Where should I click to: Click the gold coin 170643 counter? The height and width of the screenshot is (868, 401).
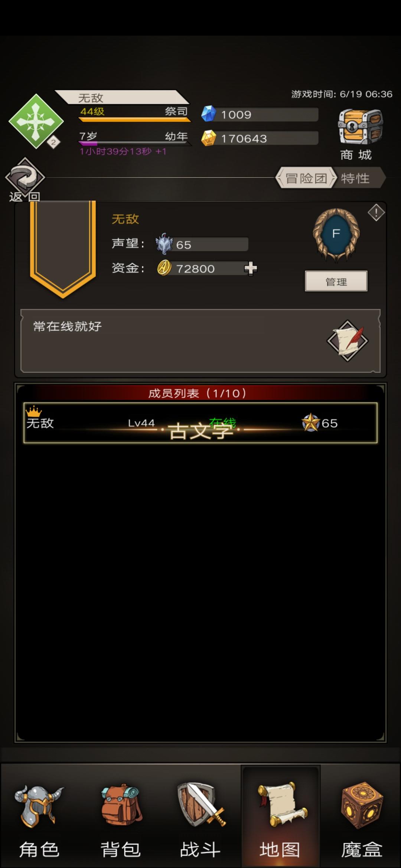(260, 138)
